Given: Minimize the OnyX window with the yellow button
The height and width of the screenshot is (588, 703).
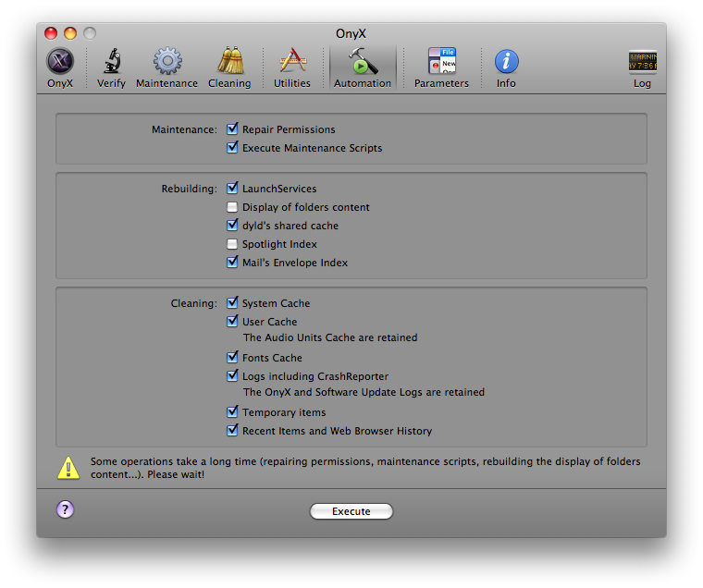Looking at the screenshot, I should 70,33.
